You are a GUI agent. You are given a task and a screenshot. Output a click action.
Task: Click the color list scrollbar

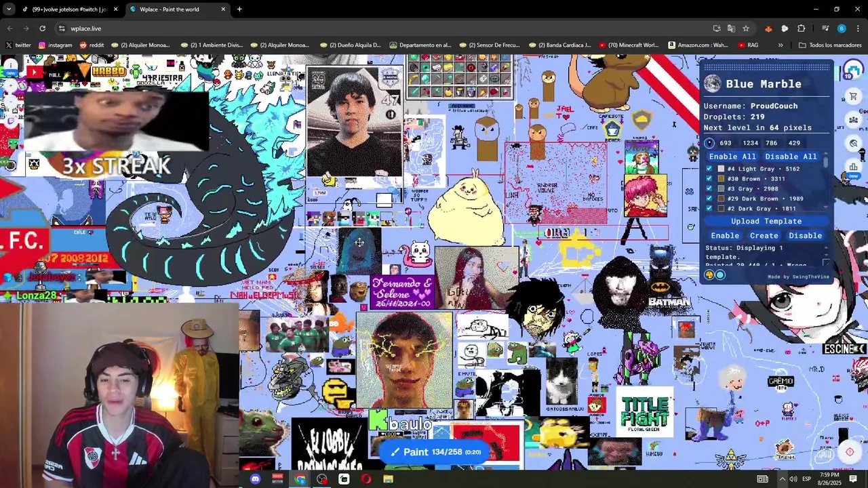[826, 161]
